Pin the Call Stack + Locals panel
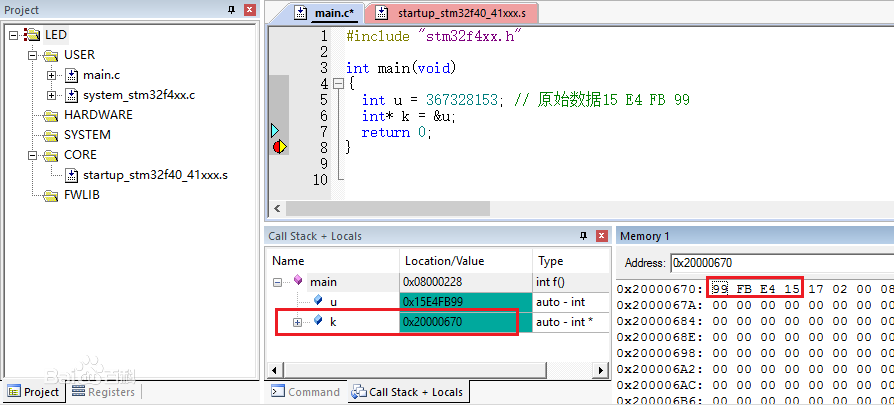The image size is (894, 405). (583, 236)
